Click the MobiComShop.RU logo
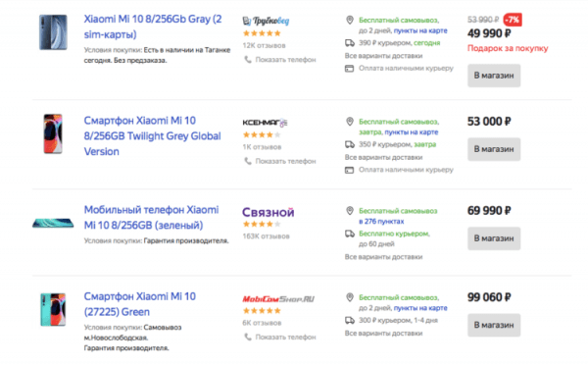 coord(278,299)
